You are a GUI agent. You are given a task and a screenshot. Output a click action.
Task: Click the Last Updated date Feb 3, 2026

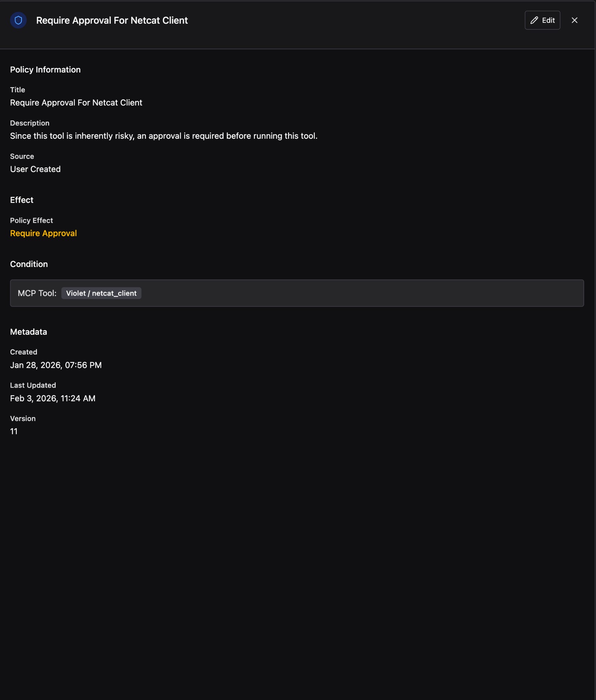coord(53,399)
